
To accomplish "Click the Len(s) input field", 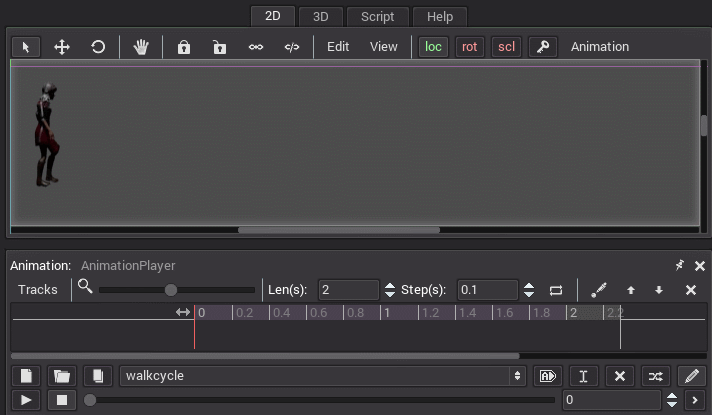I will [348, 290].
